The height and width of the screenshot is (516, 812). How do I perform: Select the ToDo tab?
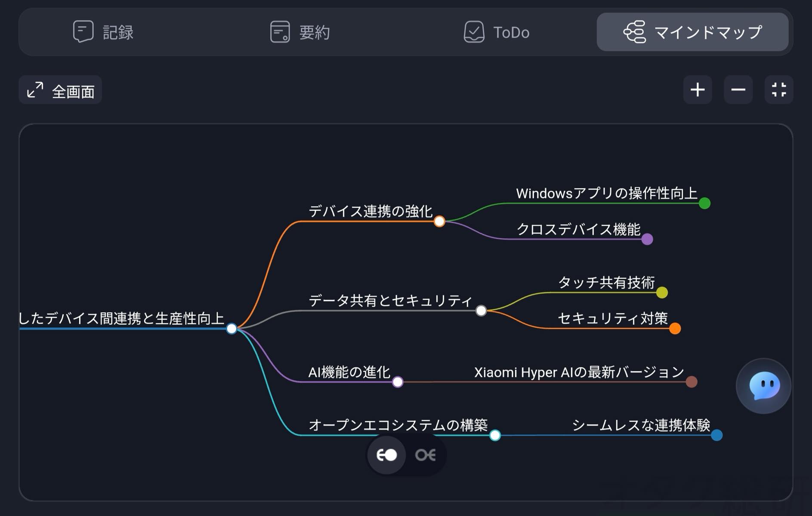pyautogui.click(x=497, y=32)
